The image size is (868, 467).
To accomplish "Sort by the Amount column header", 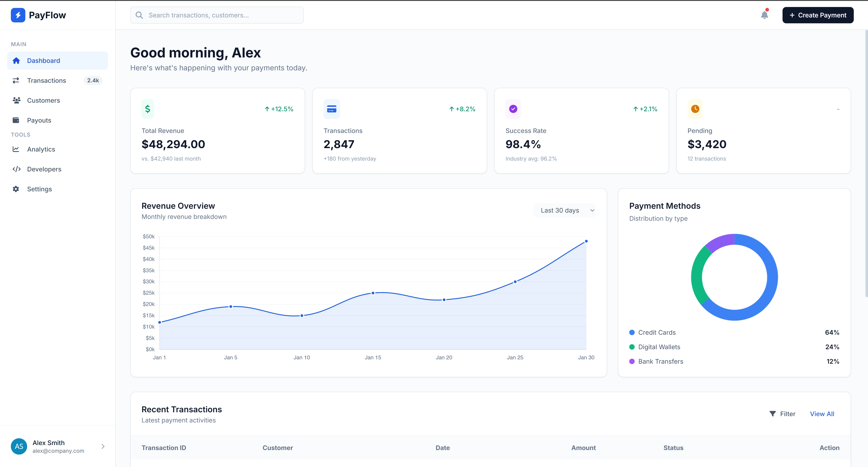I will tap(583, 448).
